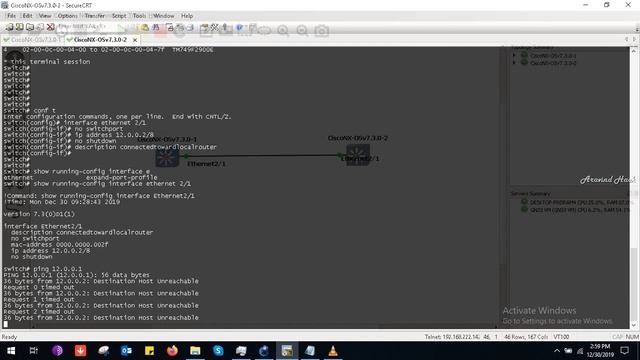Click the Telnet address in status bar
Image resolution: width=640 pixels, height=360 pixels.
click(x=452, y=337)
